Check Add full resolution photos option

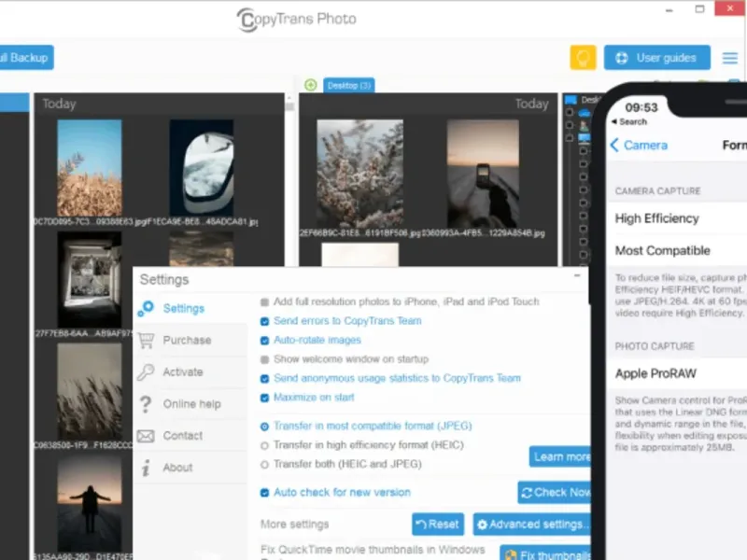point(264,301)
